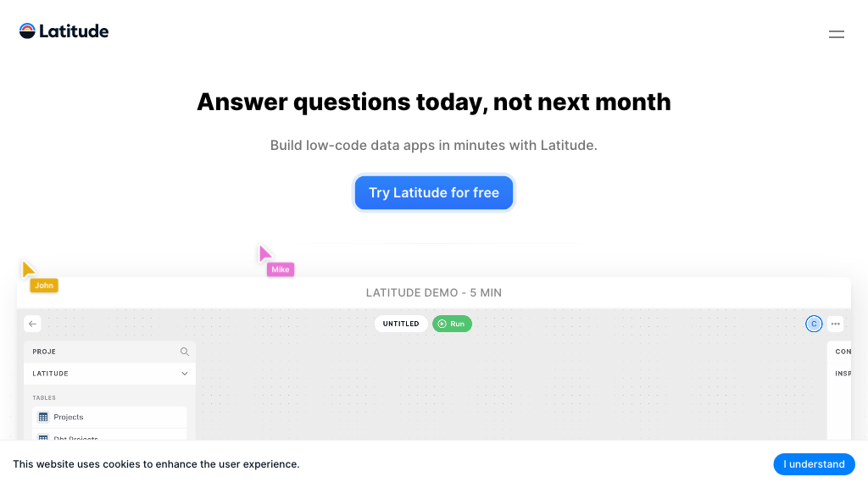This screenshot has height=488, width=868.
Task: Run the query with the Run button
Action: [452, 324]
